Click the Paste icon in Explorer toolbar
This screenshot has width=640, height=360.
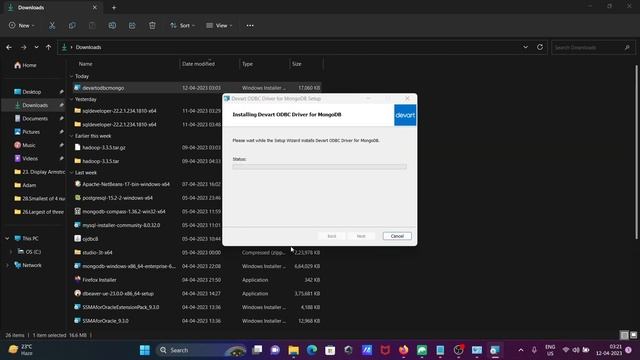pyautogui.click(x=92, y=25)
